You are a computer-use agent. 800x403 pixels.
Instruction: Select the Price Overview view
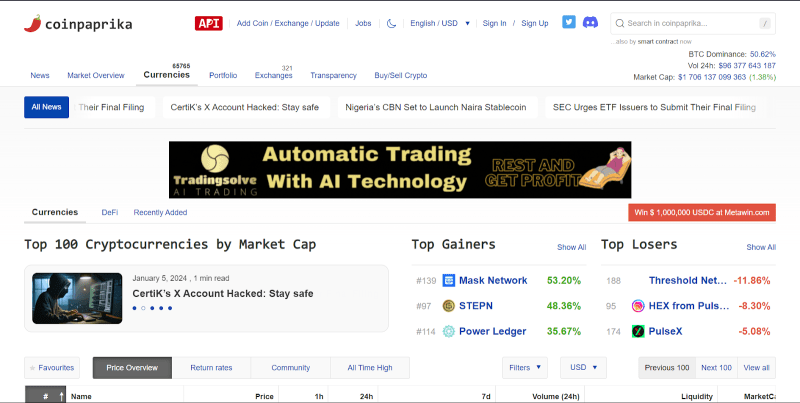(132, 368)
